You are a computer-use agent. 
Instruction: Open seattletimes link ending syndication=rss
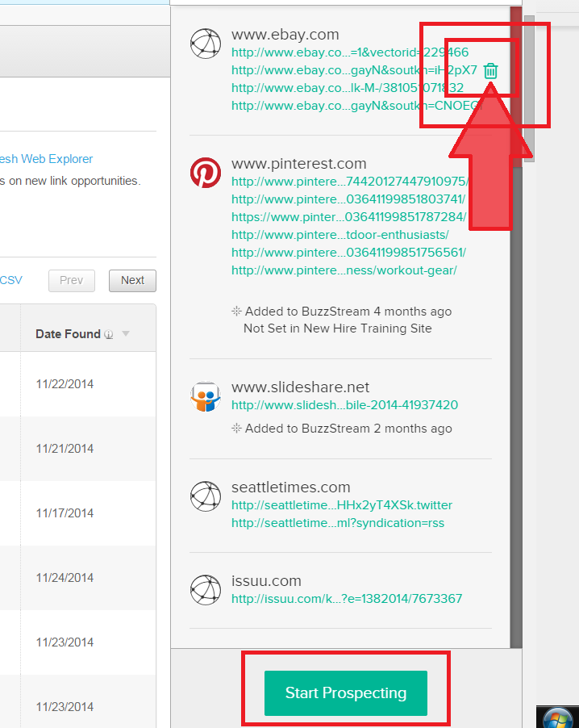pyautogui.click(x=338, y=523)
